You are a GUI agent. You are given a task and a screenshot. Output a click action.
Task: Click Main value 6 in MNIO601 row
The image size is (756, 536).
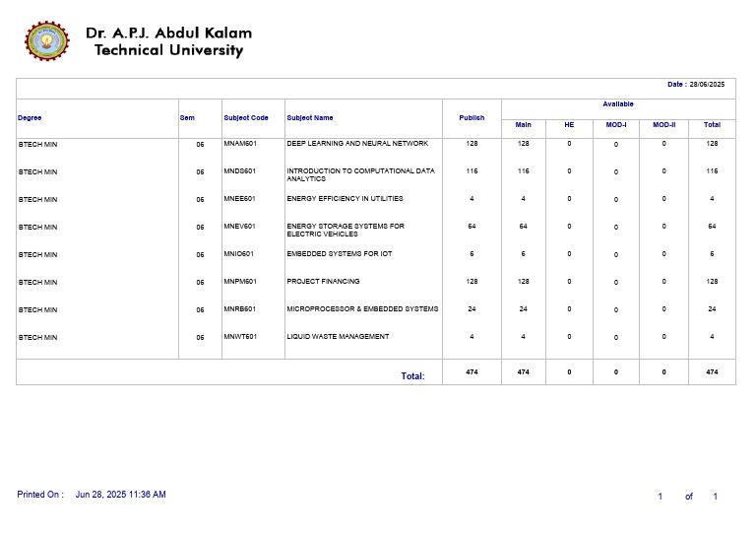point(523,254)
